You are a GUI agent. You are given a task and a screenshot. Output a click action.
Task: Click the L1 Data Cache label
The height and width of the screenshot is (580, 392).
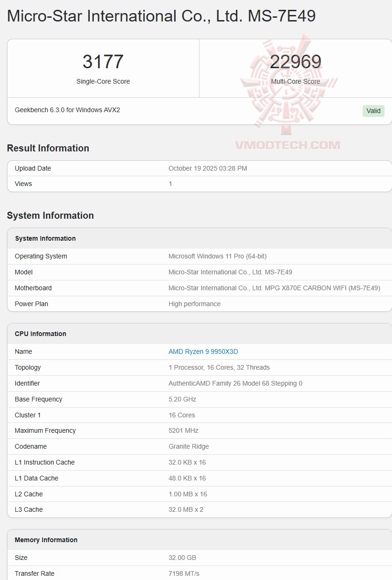coord(36,478)
